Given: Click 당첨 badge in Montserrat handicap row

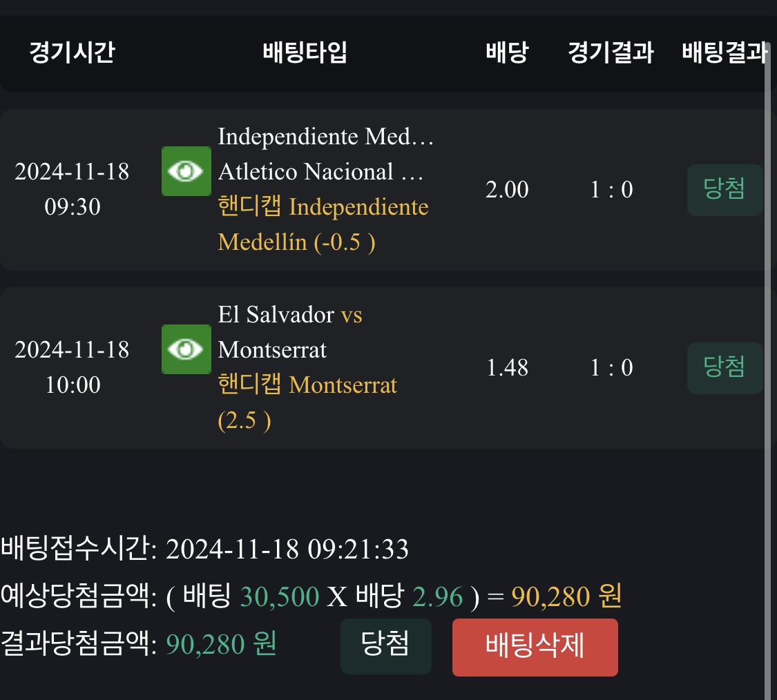Looking at the screenshot, I should click(725, 368).
